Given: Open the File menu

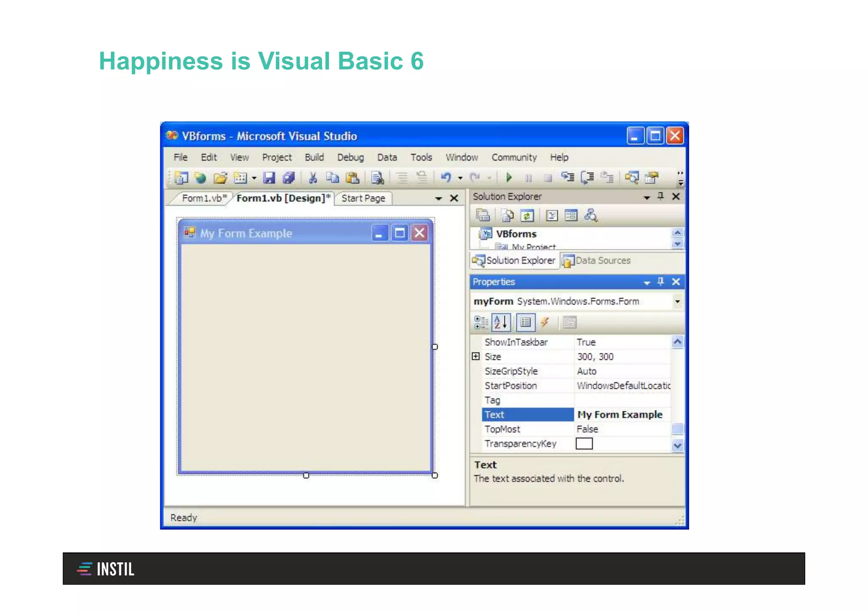Looking at the screenshot, I should [181, 157].
